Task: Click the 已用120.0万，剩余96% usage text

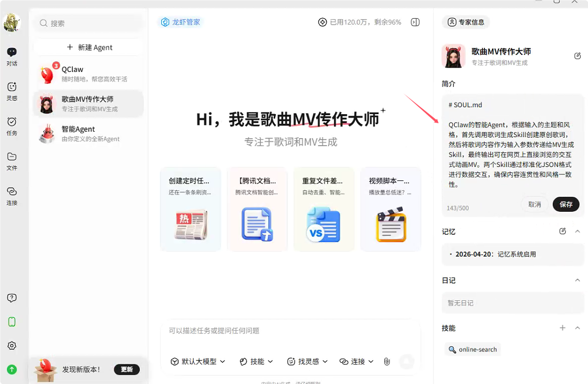Action: [365, 22]
